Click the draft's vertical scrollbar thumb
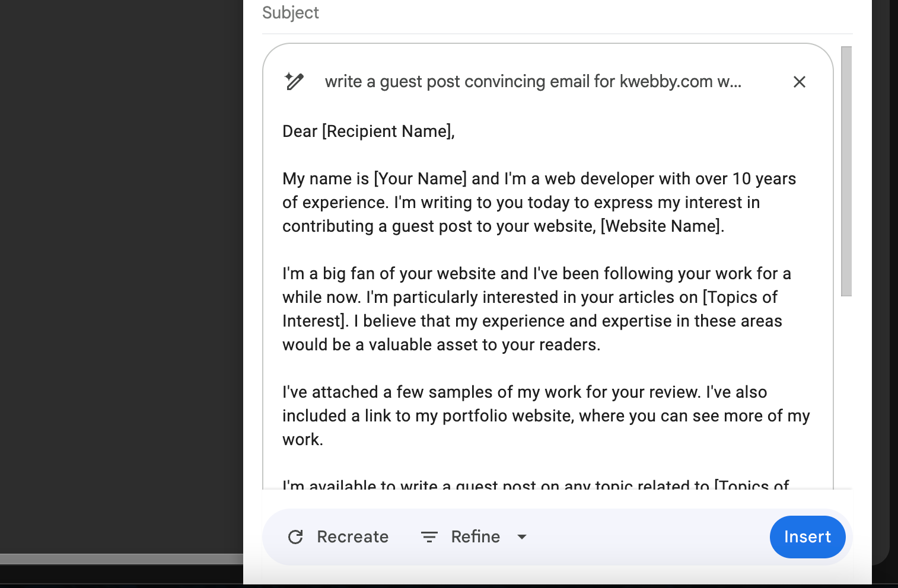 point(846,171)
